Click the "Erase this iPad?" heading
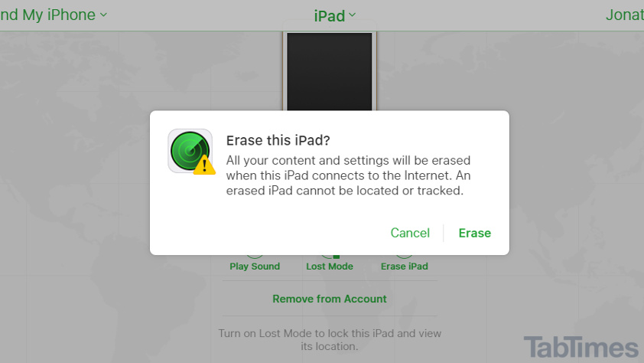This screenshot has height=363, width=644. coord(278,141)
